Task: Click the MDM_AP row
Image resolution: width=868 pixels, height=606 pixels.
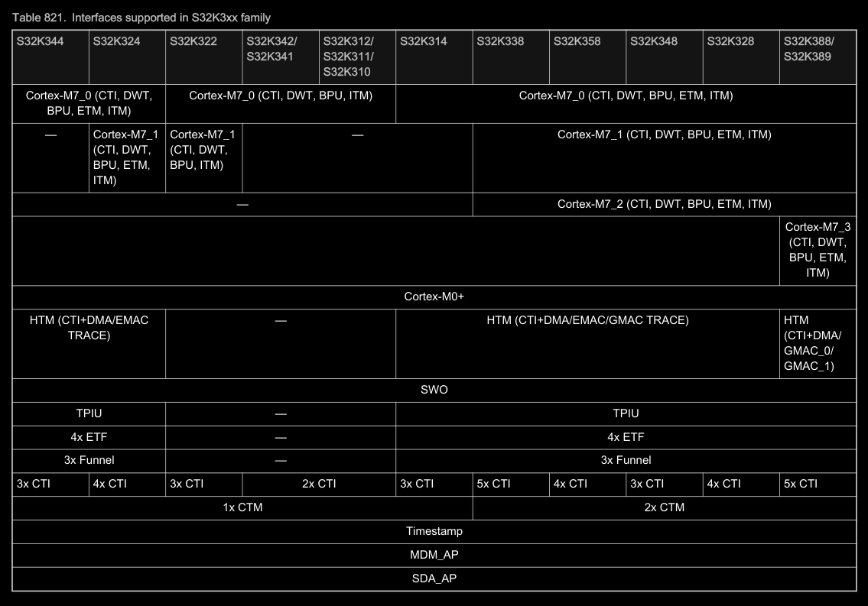Action: (x=434, y=555)
